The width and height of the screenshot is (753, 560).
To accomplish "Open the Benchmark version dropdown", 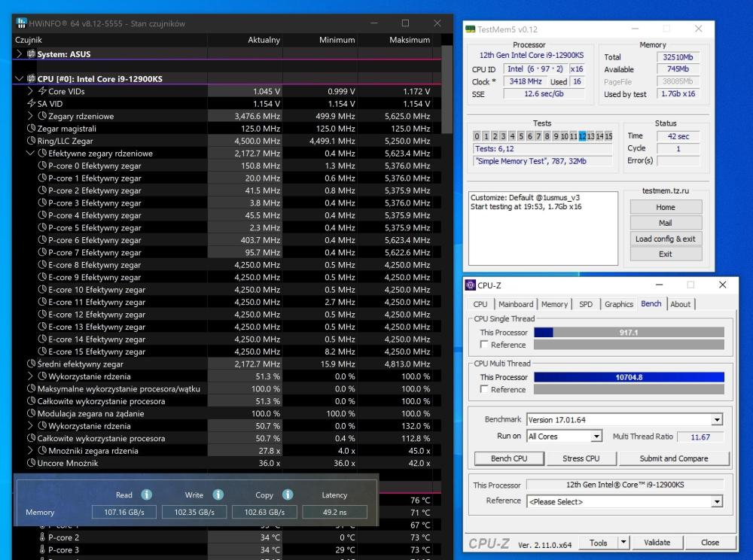I will (x=716, y=420).
